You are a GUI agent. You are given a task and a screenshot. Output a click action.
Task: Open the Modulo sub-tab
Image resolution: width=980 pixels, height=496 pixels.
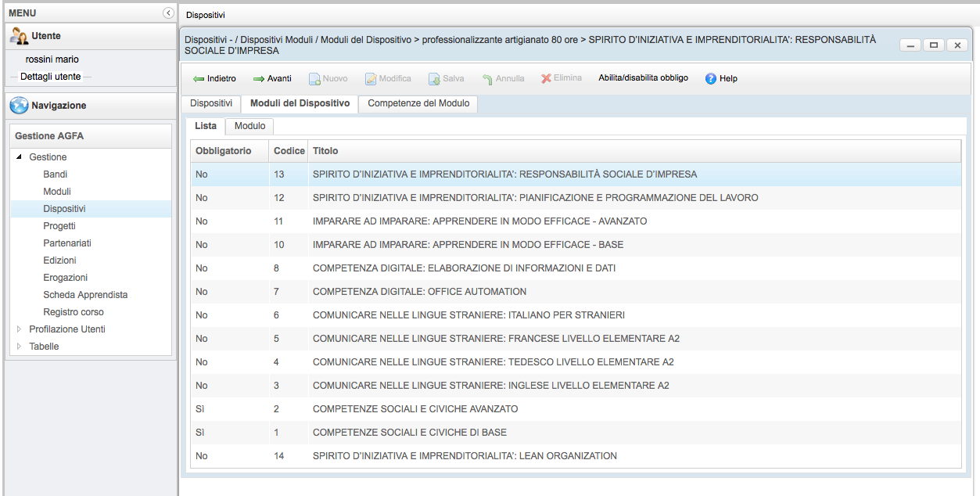249,126
